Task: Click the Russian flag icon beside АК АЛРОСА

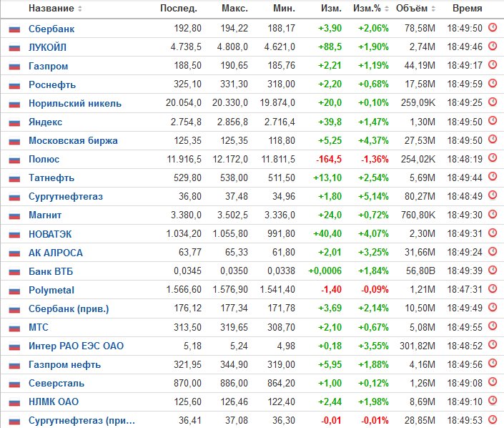Action: 14,253
